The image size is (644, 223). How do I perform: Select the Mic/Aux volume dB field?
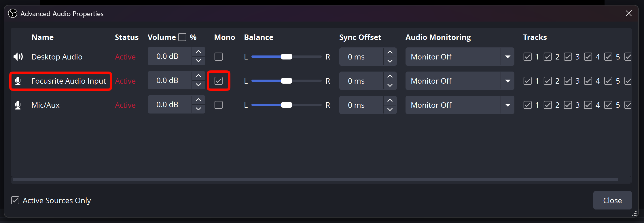coord(170,105)
